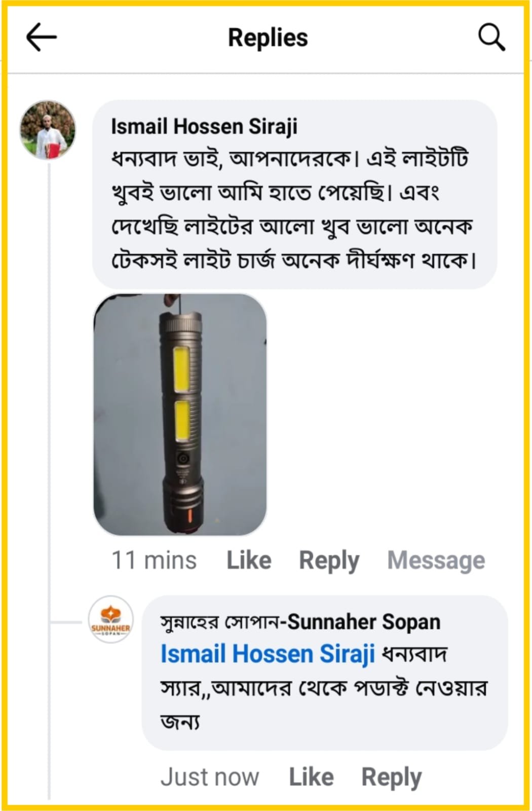Screen dimensions: 532x811
Task: Select the Sunnaher Sopan thank-you reply text
Action: coord(324,687)
